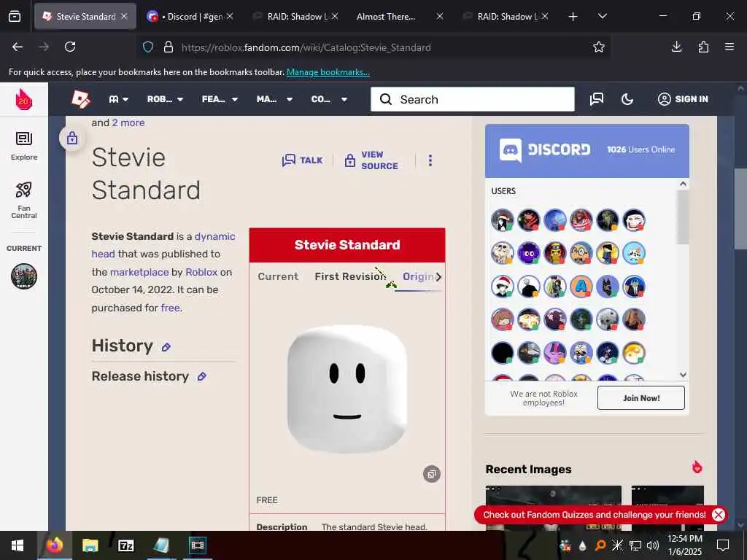Advance infobox tabs with right chevron

pyautogui.click(x=438, y=276)
